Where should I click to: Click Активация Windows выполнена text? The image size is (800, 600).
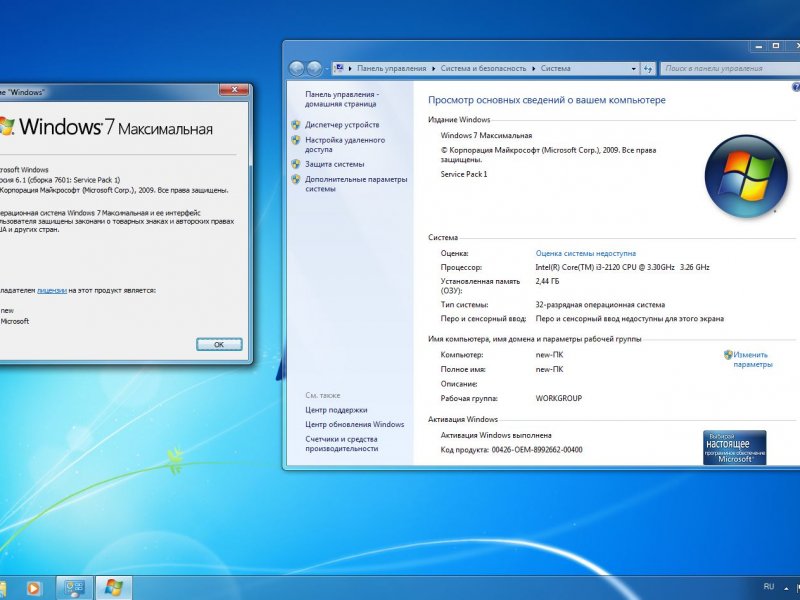click(x=496, y=435)
